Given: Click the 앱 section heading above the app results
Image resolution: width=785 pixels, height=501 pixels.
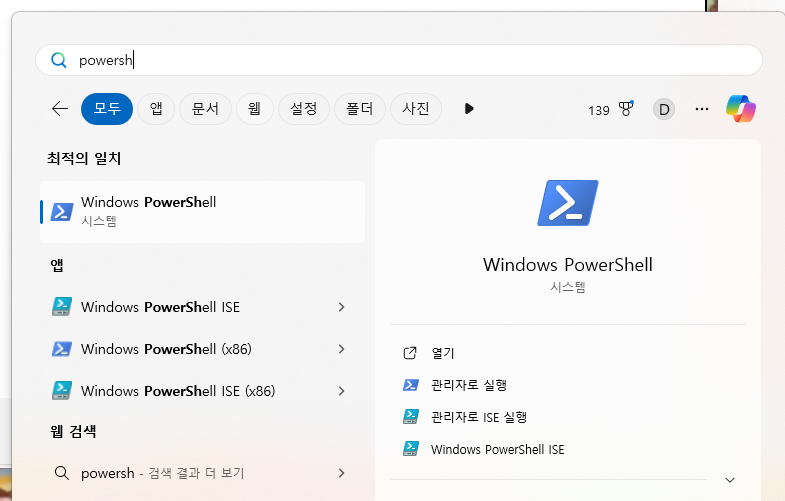Looking at the screenshot, I should click(57, 265).
